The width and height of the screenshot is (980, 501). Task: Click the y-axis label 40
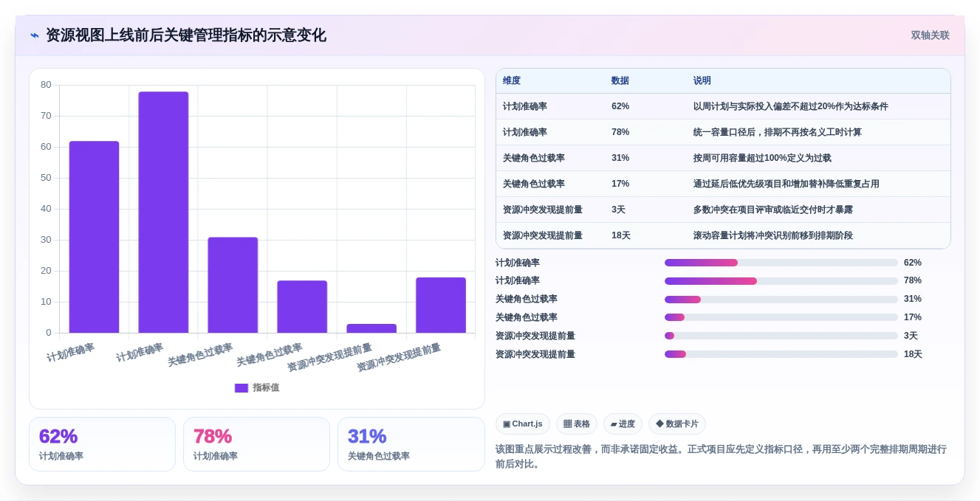pos(46,209)
